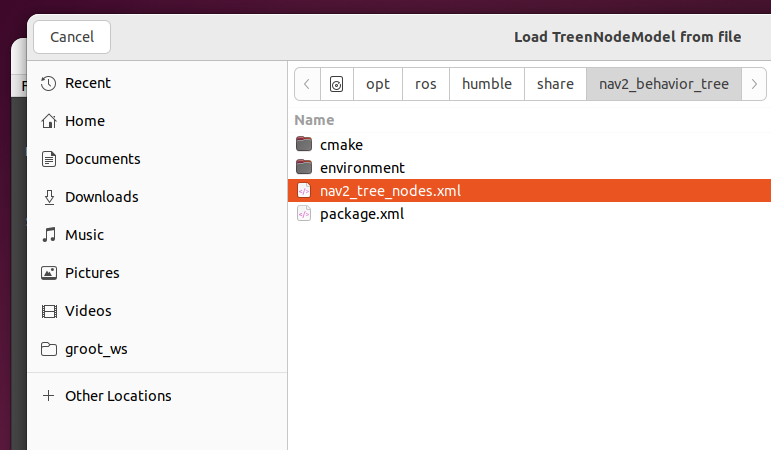
Task: Cancel the file dialog
Action: 72,37
